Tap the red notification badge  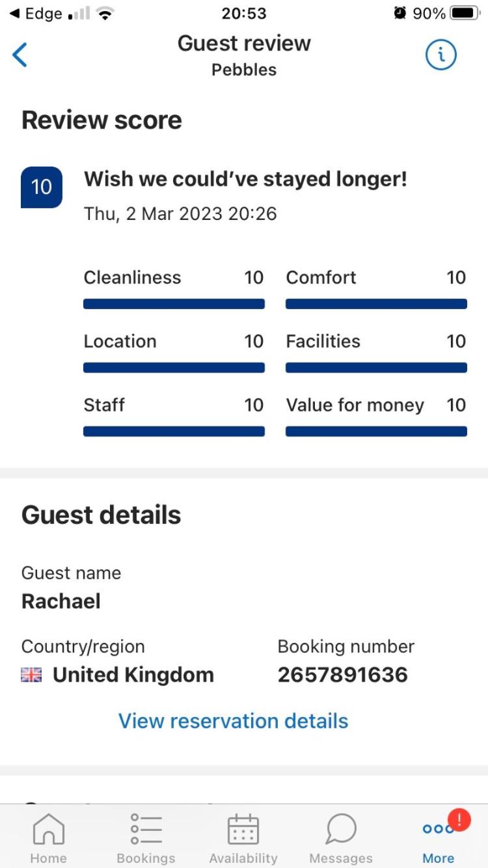459,820
